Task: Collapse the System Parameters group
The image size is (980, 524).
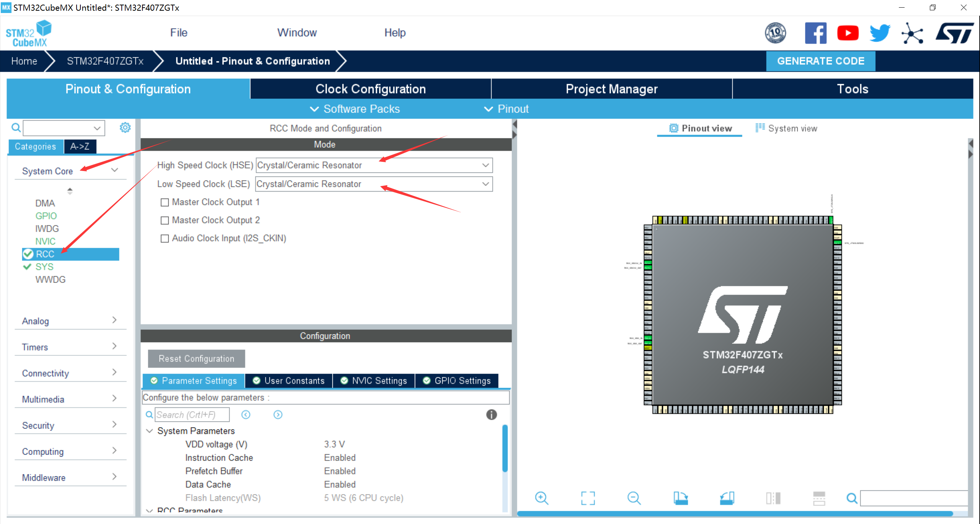Action: coord(149,431)
